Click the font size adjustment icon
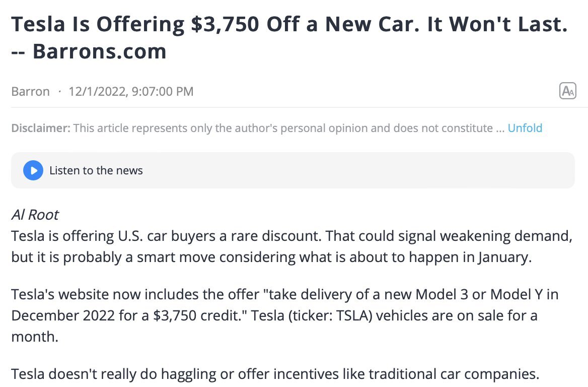The image size is (588, 387). coord(568,91)
